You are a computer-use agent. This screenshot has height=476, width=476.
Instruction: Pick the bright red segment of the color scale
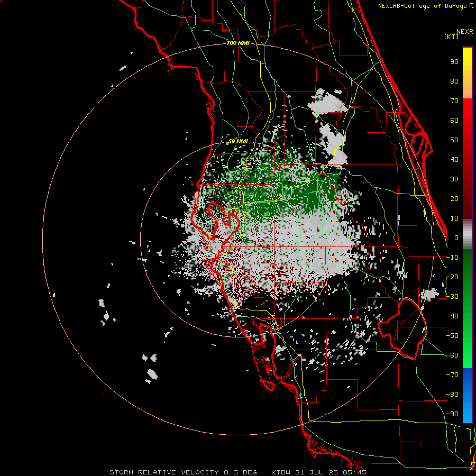pyautogui.click(x=467, y=109)
